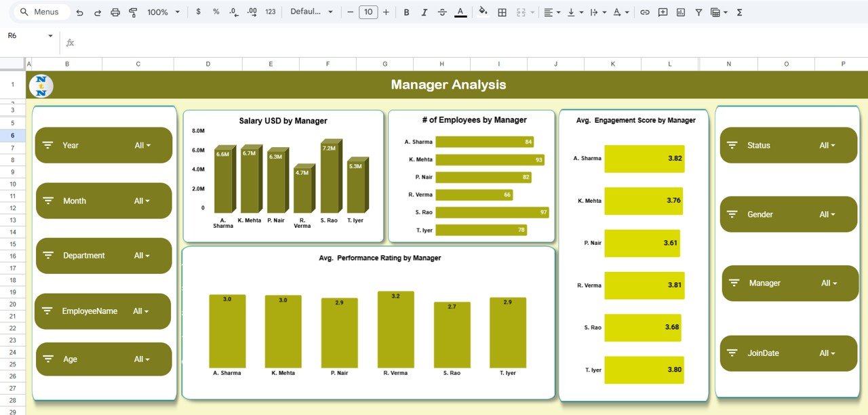868x415 pixels.
Task: Click the Create filter icon
Action: 698,12
